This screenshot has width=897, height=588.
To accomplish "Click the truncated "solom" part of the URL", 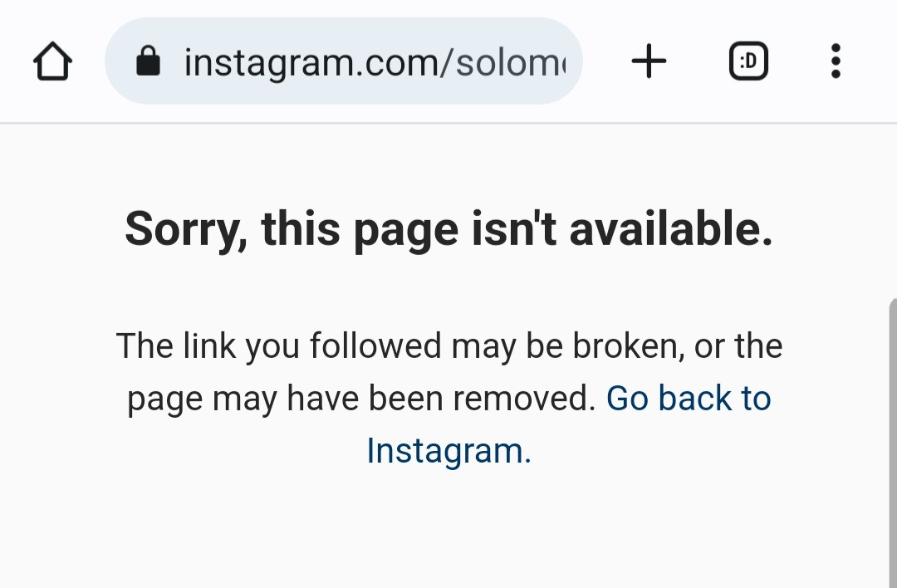I will point(510,61).
